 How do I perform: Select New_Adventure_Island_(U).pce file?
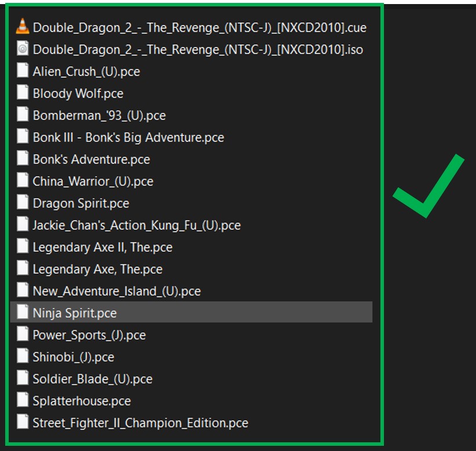coord(116,292)
